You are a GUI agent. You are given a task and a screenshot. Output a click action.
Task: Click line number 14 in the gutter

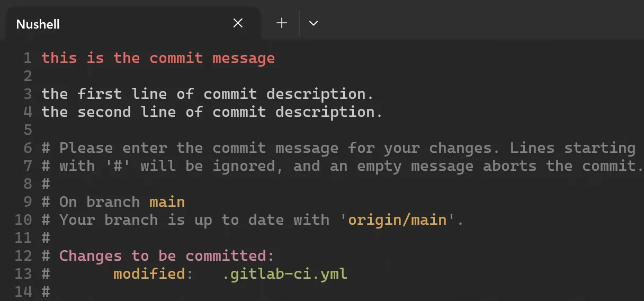23,292
